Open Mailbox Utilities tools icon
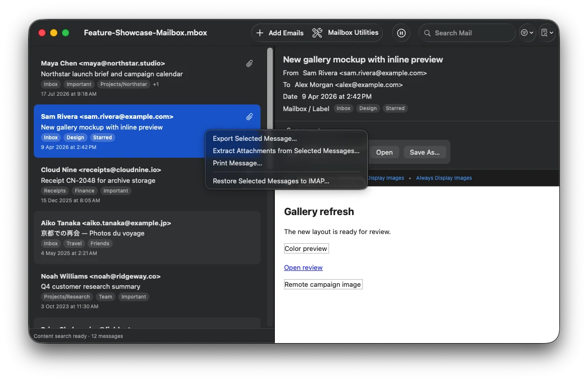Image resolution: width=588 pixels, height=381 pixels. (x=317, y=33)
